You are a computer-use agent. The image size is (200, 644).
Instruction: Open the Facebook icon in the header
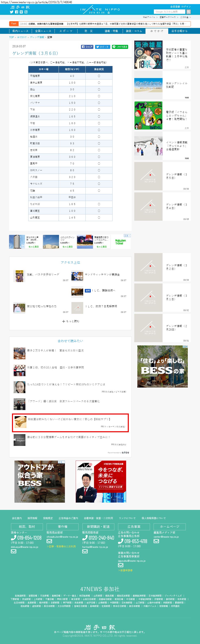(x=16, y=12)
